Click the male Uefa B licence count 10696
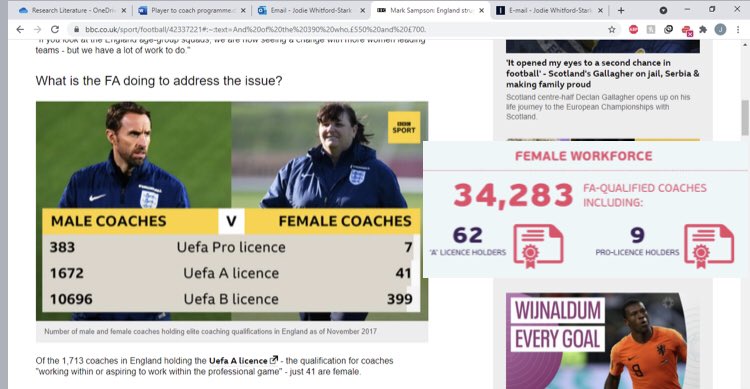 click(x=71, y=299)
